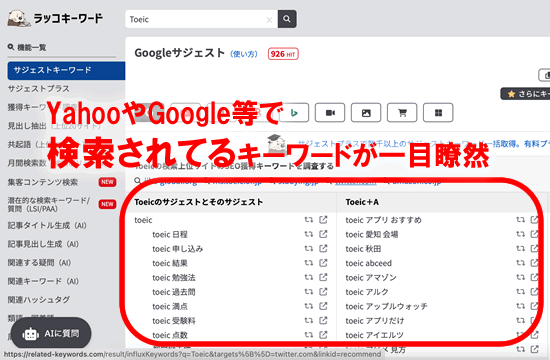Open 潜在的な検索キーワード/質問 (LSI/PAA)
550x360 pixels.
pos(49,205)
